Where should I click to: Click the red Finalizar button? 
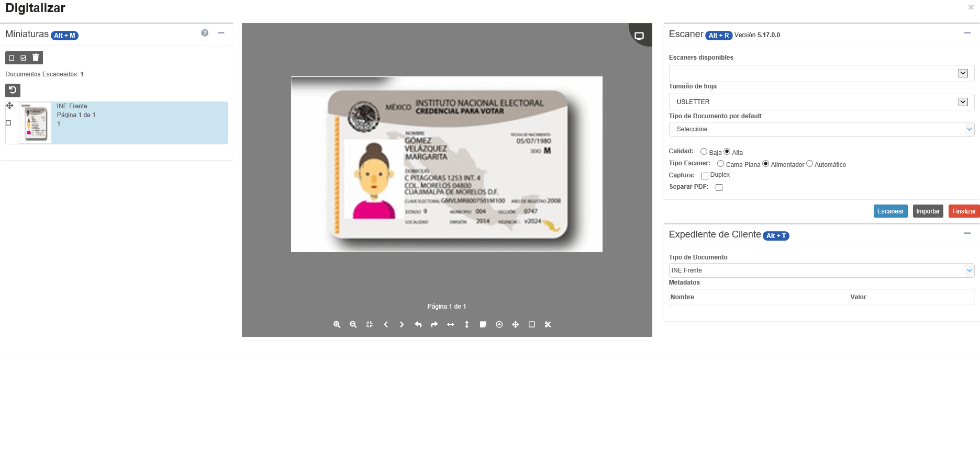coord(964,211)
